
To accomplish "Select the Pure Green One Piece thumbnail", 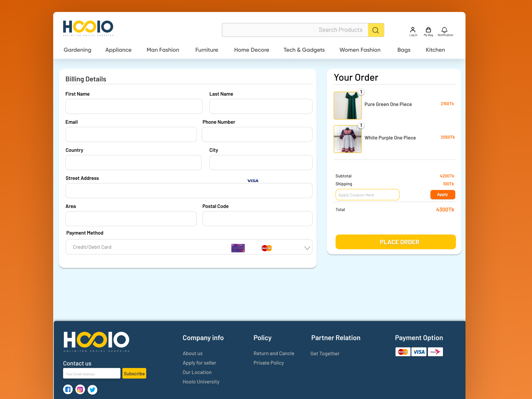I will tap(347, 105).
